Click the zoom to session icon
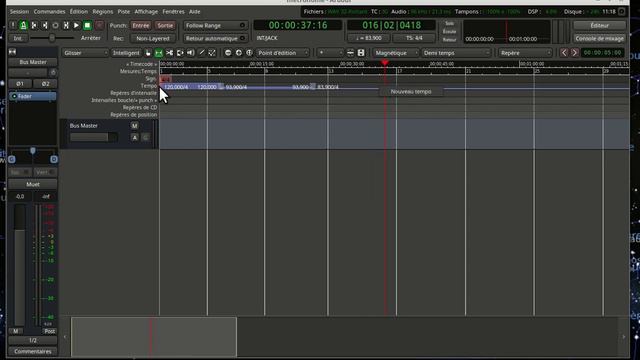 [x=249, y=53]
